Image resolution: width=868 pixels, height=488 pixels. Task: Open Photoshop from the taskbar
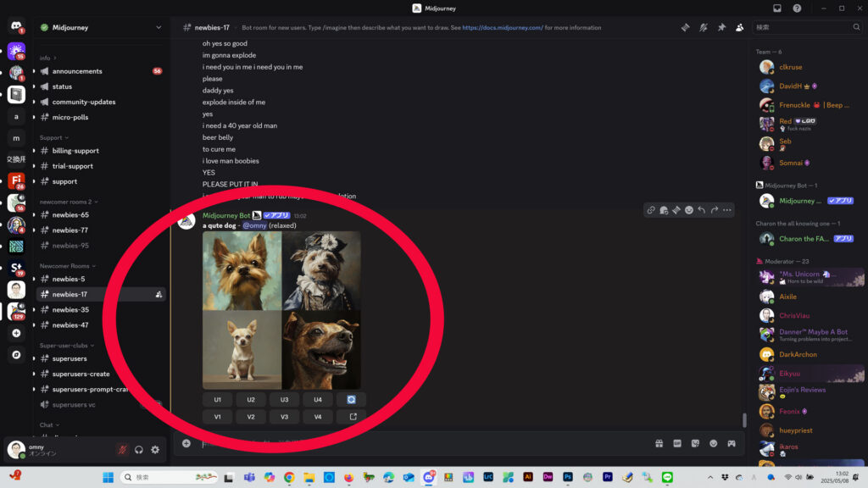tap(567, 477)
